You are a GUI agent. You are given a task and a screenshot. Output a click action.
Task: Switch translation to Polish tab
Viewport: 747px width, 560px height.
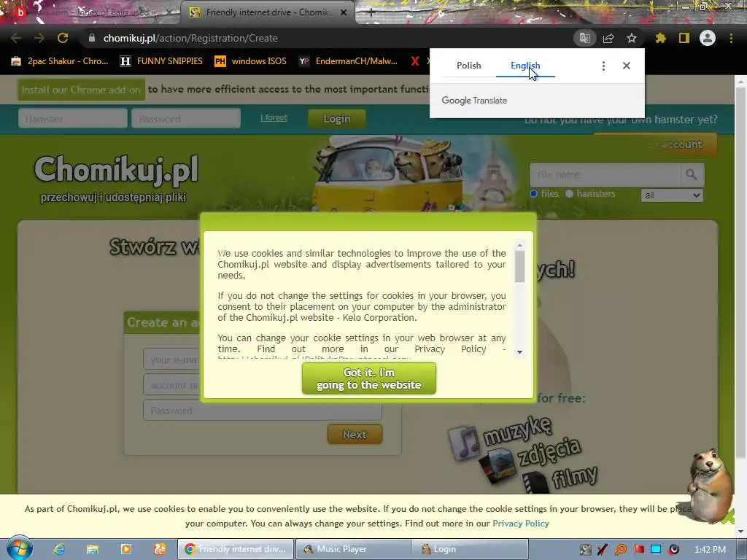pos(469,66)
